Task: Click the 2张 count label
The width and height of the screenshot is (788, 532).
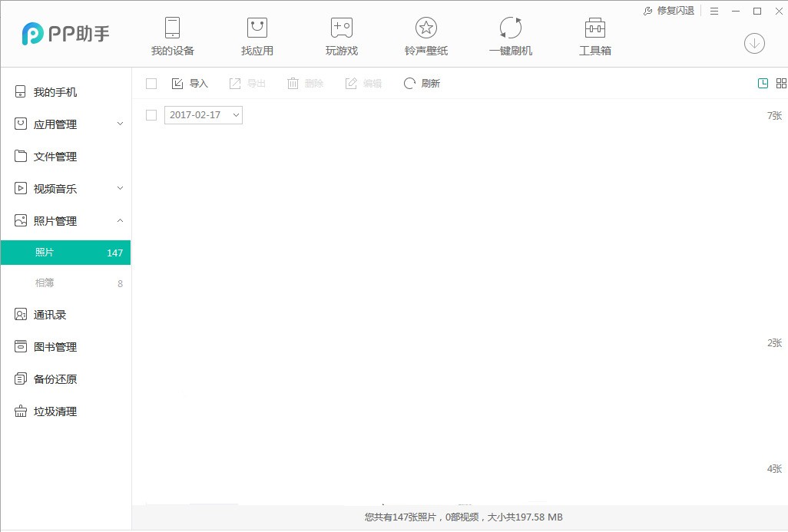Action: coord(774,342)
